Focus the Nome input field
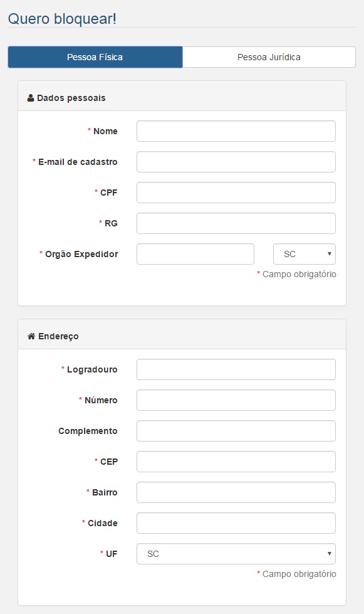The image size is (364, 614). (x=236, y=131)
